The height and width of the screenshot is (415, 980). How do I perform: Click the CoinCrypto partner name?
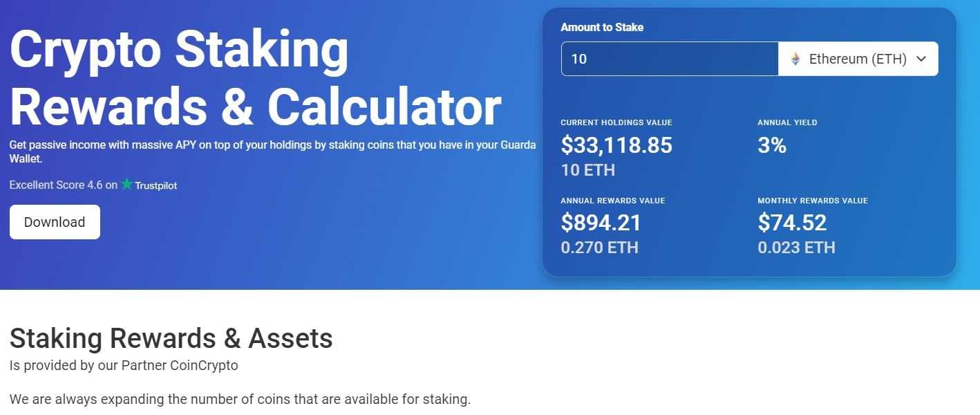206,365
